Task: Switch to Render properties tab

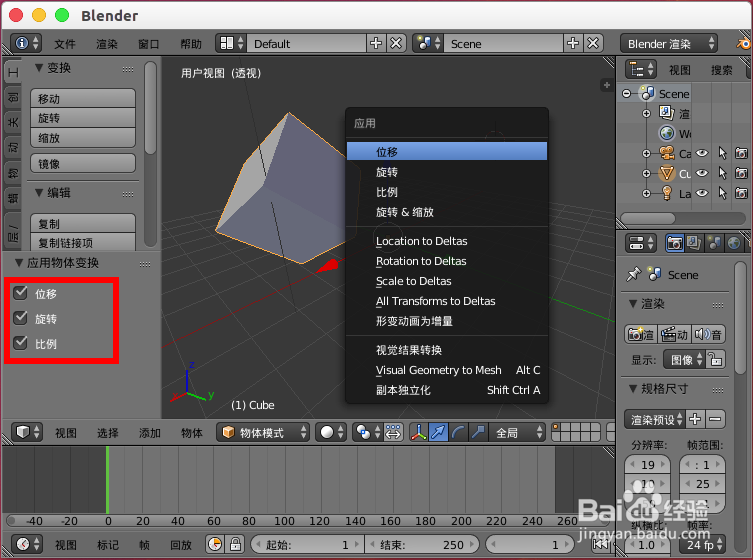Action: click(x=675, y=243)
